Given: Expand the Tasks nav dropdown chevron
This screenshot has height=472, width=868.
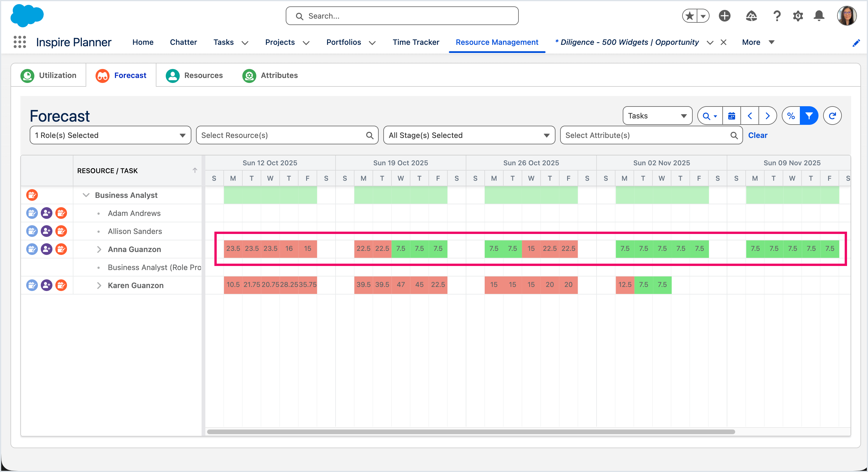Looking at the screenshot, I should point(245,43).
